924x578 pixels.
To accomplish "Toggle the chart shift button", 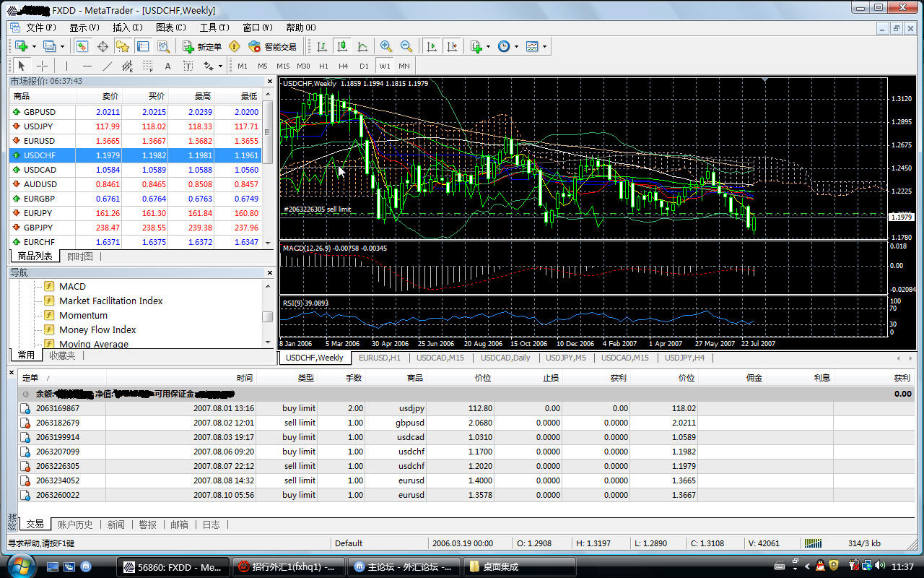I will click(452, 46).
